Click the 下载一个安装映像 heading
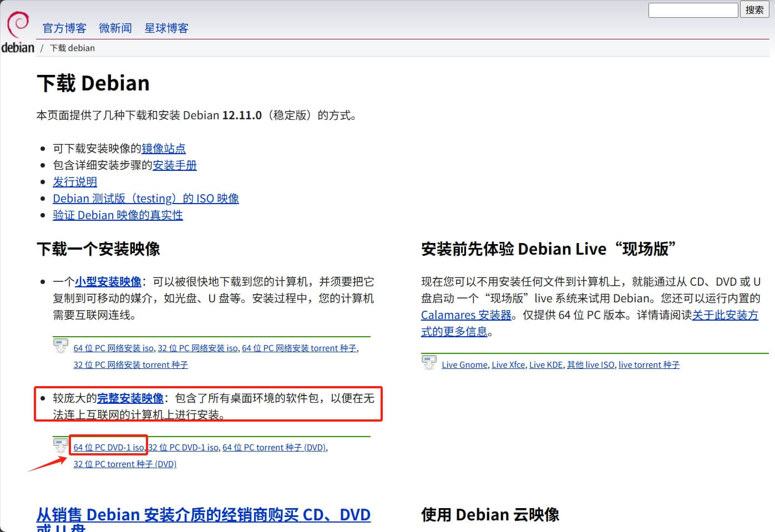 tap(98, 249)
